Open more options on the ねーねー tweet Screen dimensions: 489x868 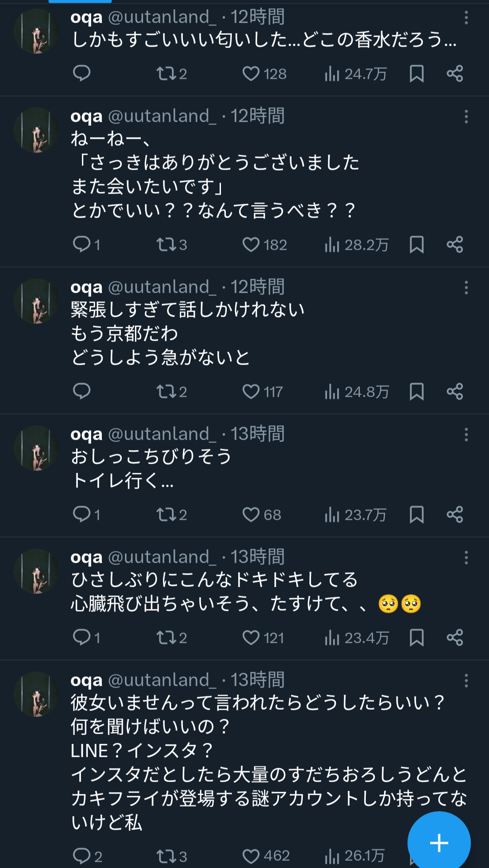[x=466, y=117]
